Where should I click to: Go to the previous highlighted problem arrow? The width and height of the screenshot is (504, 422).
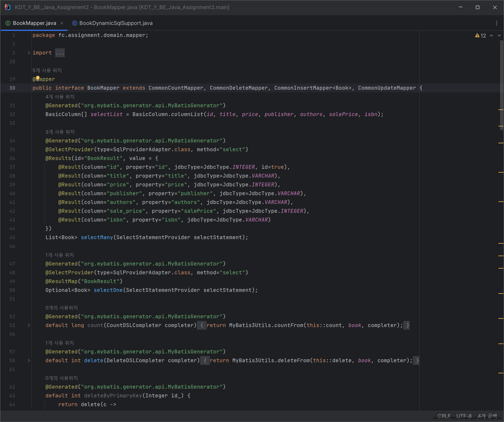tap(491, 35)
